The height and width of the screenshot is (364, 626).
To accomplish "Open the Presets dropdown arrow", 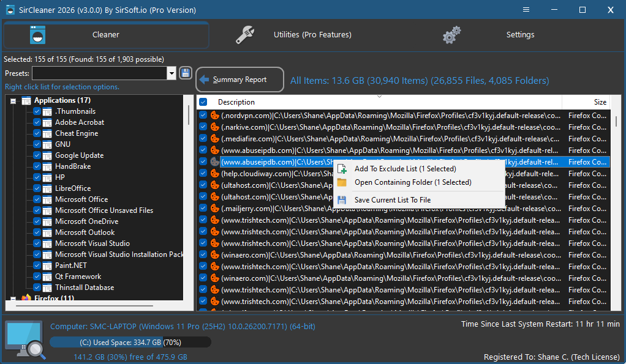I will (x=172, y=73).
